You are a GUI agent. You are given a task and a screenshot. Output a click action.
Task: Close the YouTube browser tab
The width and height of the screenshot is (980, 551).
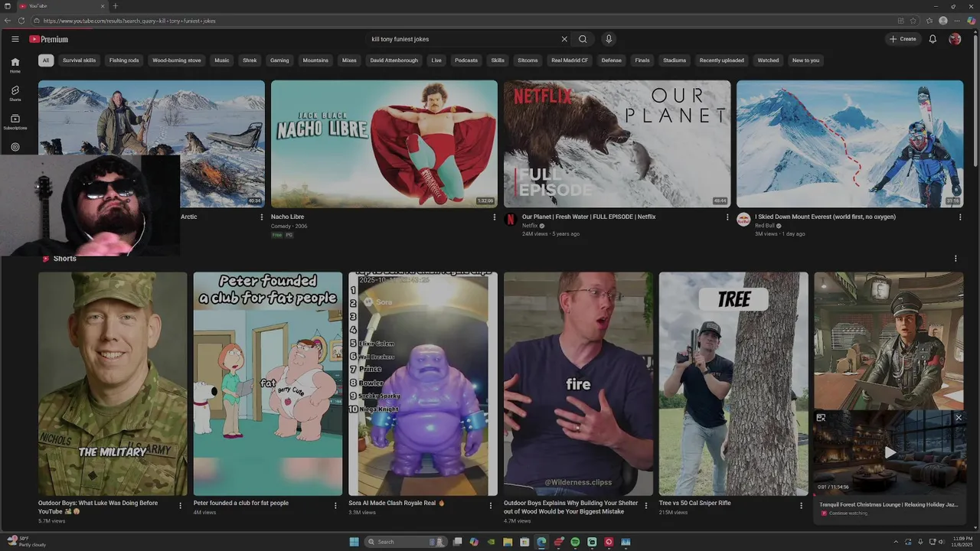tap(104, 6)
